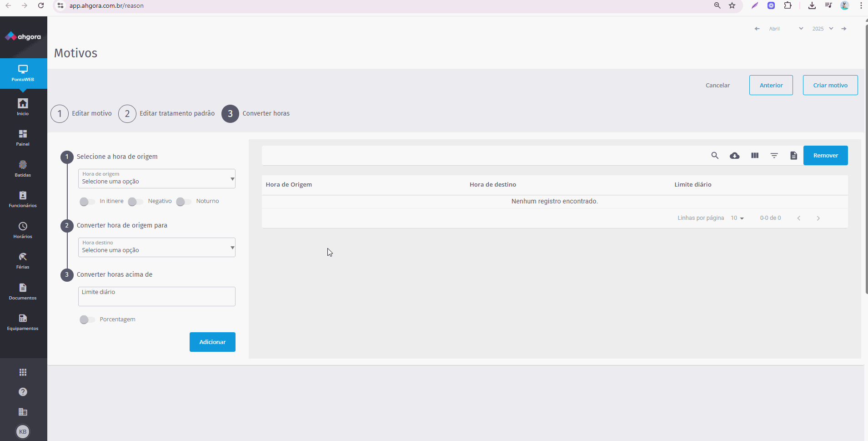Sort by Limite diário column header
868x441 pixels.
[x=693, y=184]
